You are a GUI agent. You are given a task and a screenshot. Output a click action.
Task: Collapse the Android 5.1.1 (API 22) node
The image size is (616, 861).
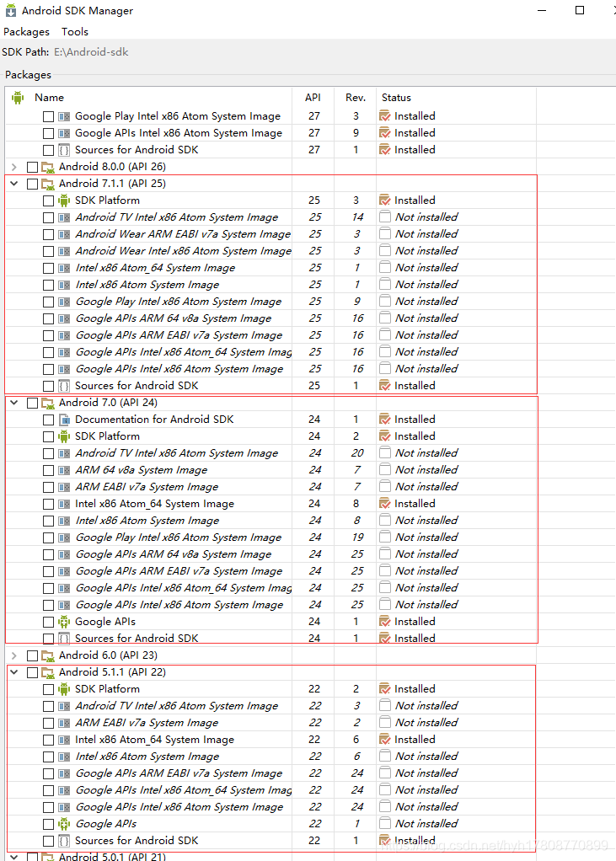14,672
